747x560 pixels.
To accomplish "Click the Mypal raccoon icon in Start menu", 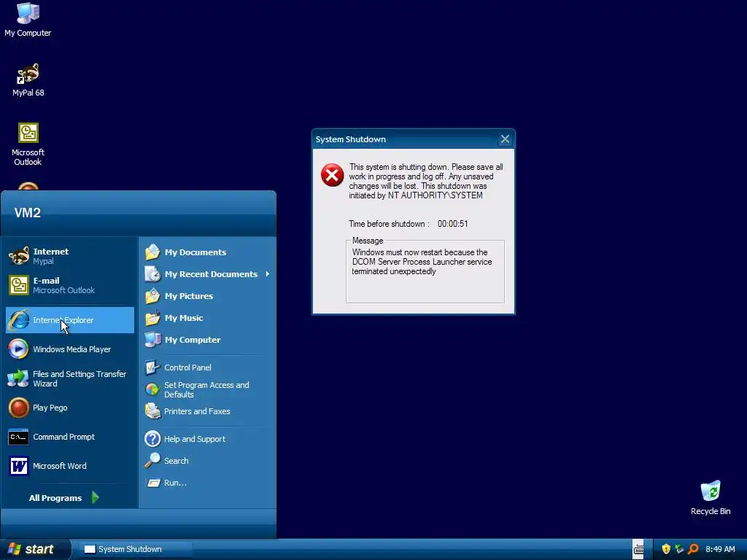I will [19, 256].
